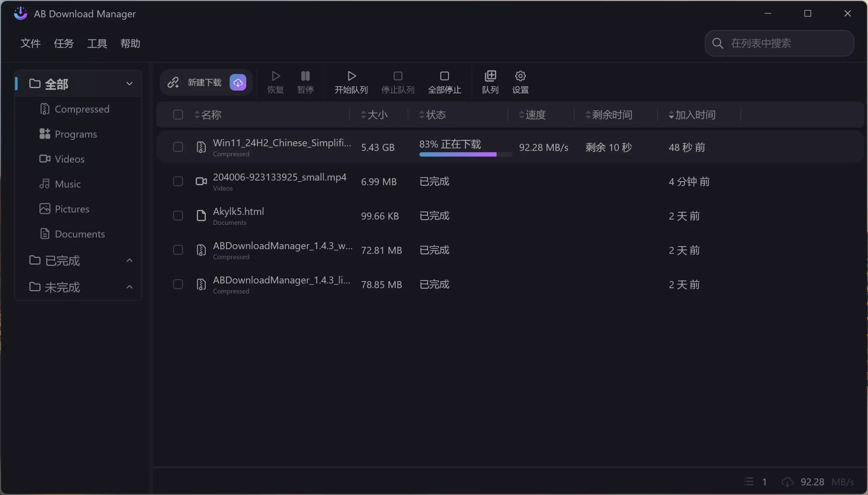The width and height of the screenshot is (868, 495).
Task: Expand the 未完成 folder chevron
Action: click(129, 287)
